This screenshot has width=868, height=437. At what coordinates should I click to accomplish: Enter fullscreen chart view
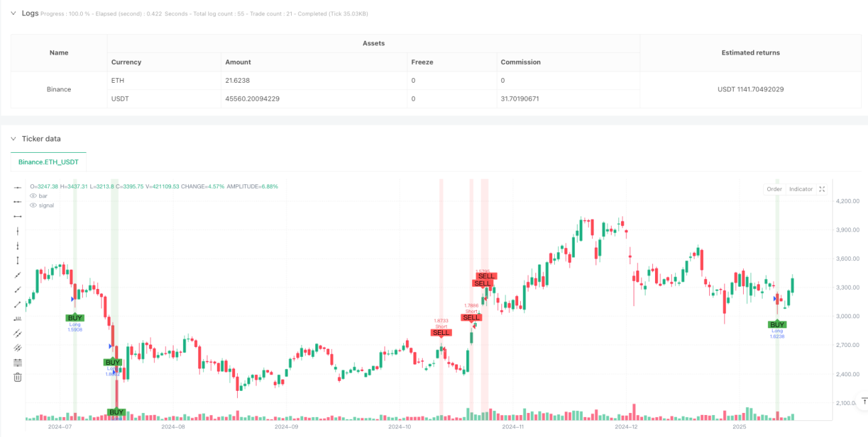[822, 189]
